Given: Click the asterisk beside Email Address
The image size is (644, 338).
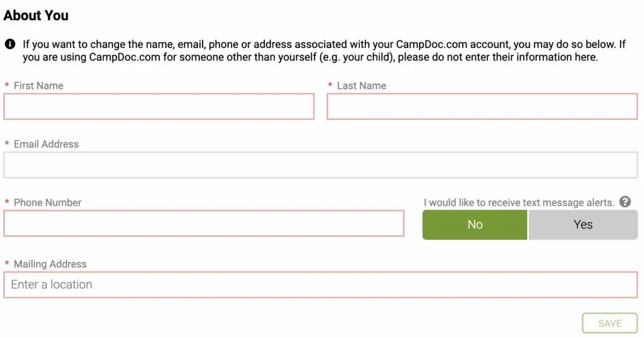Looking at the screenshot, I should pyautogui.click(x=7, y=144).
